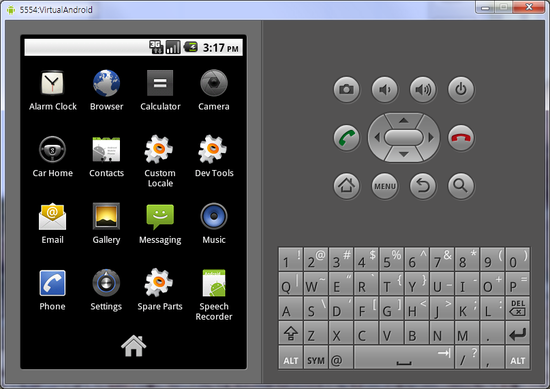
Task: Launch Car Home app
Action: (53, 157)
